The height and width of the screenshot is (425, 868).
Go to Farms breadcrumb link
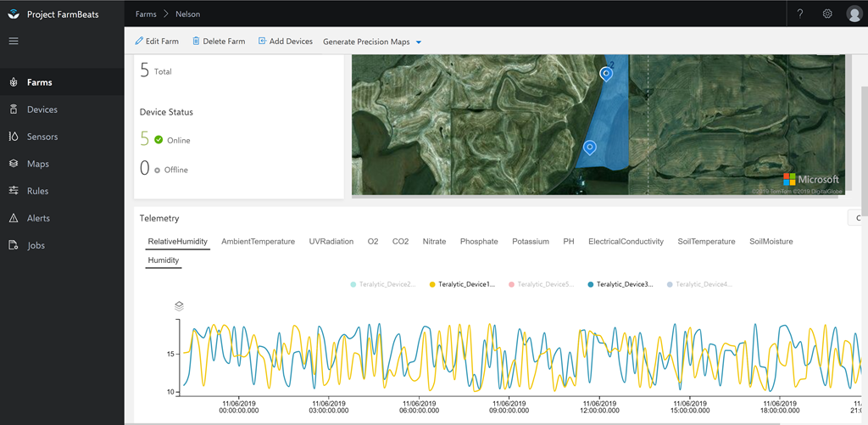146,14
